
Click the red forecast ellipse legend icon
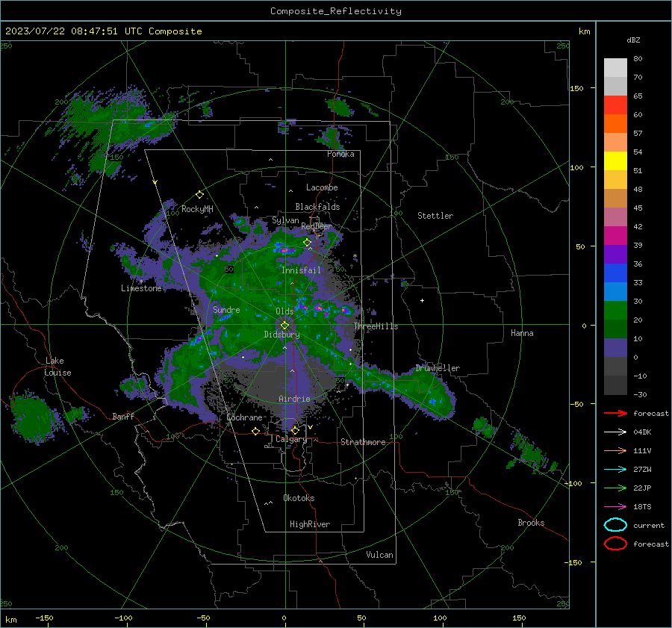point(615,544)
